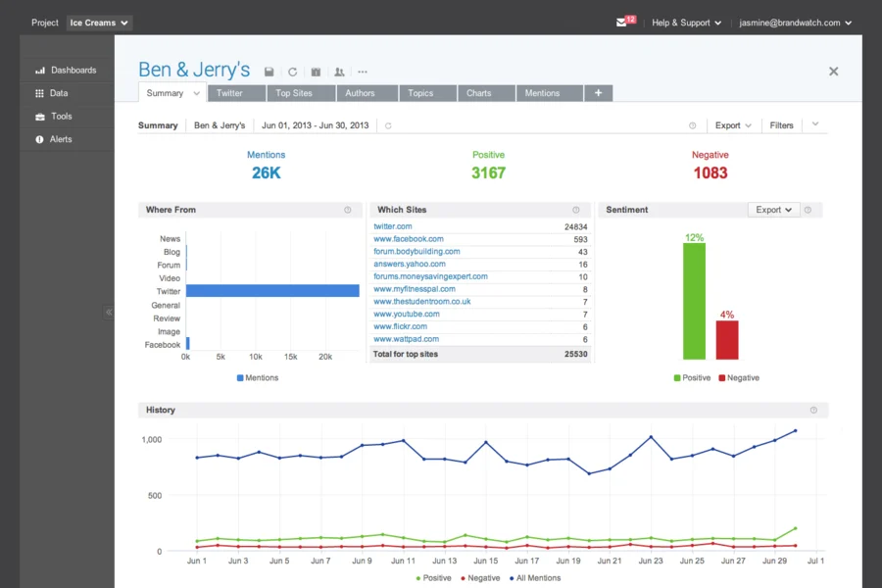Expand the Help & Support menu
882x588 pixels.
(686, 23)
